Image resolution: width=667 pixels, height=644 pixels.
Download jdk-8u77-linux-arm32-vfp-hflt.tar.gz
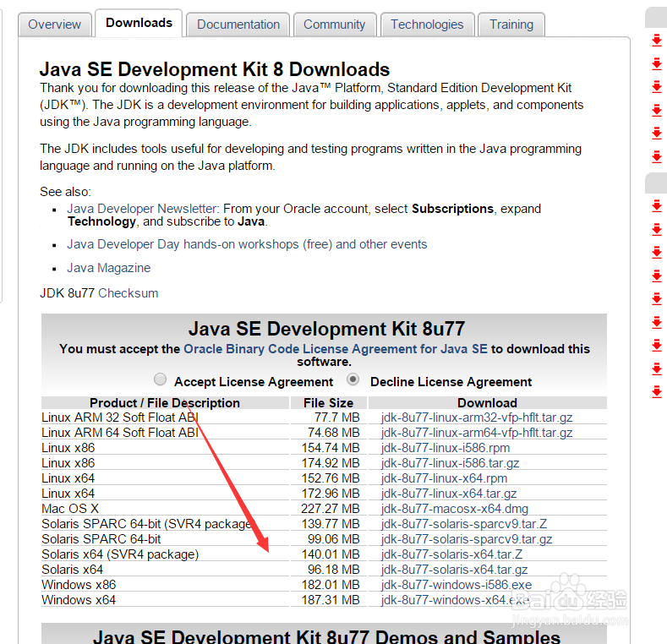click(477, 418)
